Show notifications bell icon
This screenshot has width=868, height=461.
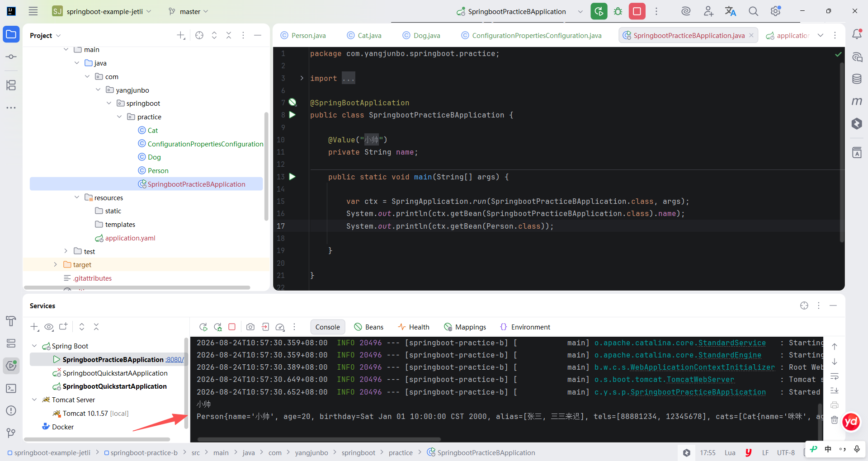(857, 34)
